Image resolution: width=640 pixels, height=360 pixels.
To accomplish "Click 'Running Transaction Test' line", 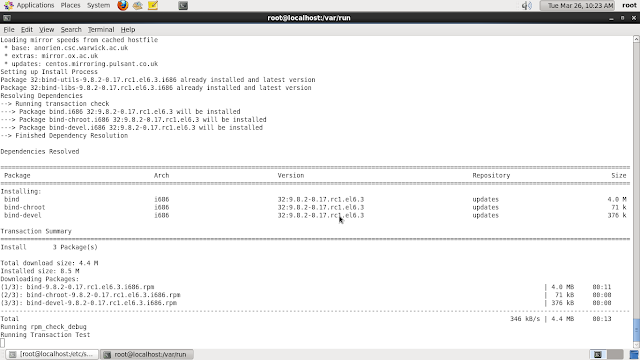I will click(x=45, y=335).
